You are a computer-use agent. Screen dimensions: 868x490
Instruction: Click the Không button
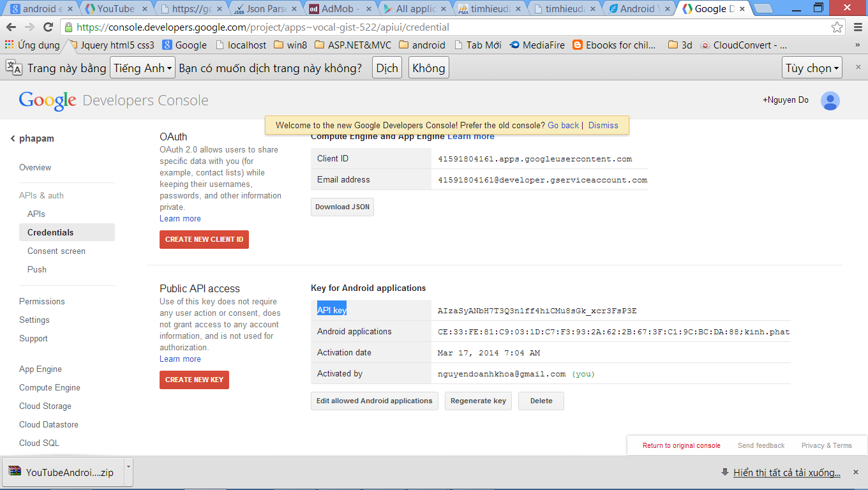(429, 68)
